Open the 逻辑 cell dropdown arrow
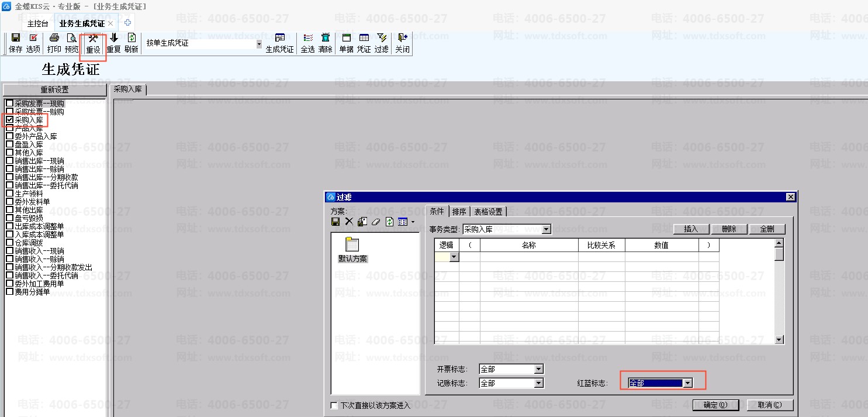The image size is (868, 417). (454, 257)
